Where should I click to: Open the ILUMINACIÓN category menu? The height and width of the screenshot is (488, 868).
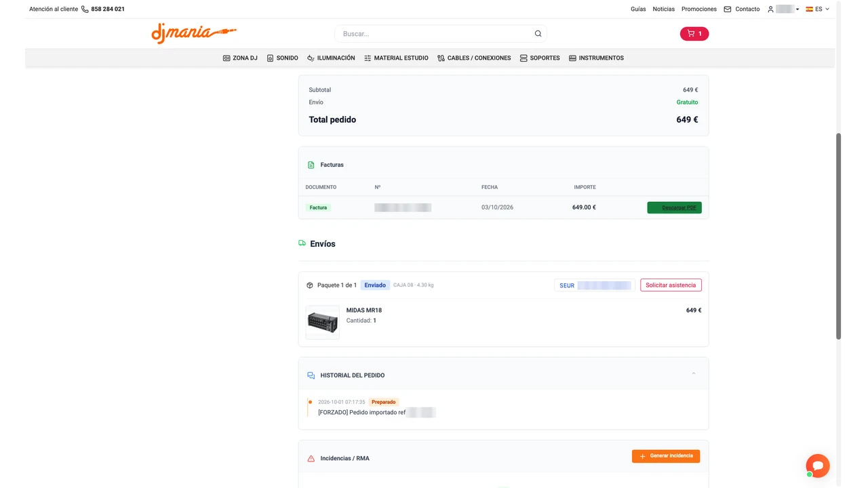[331, 58]
